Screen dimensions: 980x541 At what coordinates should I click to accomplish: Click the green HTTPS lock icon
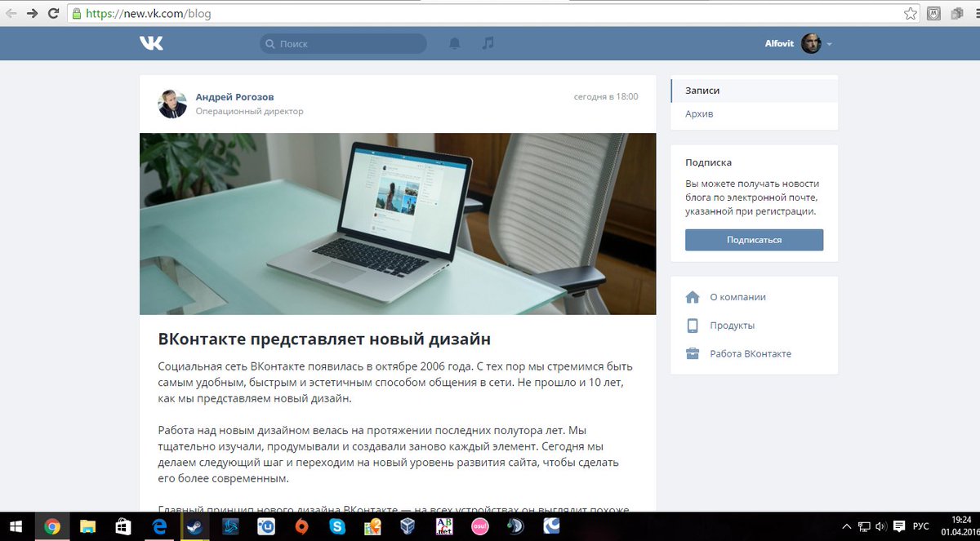pos(77,14)
